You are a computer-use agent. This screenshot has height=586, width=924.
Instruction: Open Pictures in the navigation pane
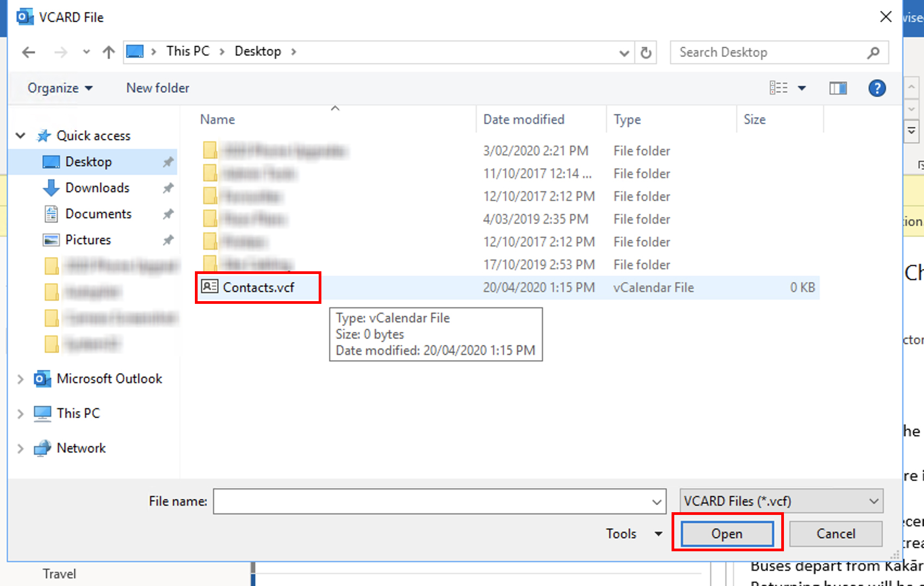(88, 240)
